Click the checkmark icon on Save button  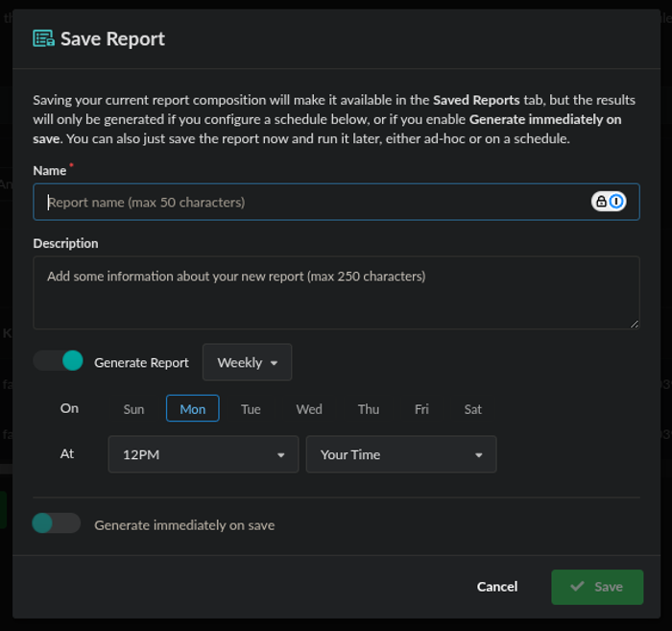[x=577, y=587]
